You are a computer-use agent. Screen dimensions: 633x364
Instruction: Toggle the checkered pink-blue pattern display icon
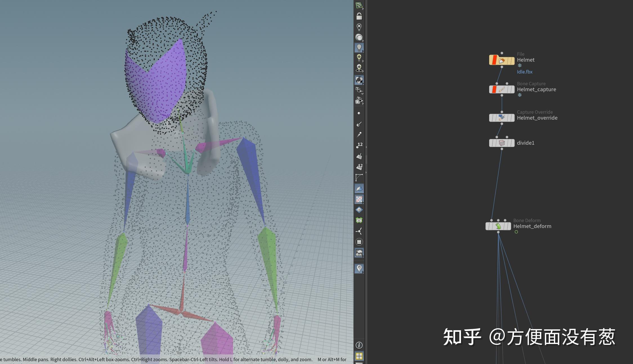359,199
